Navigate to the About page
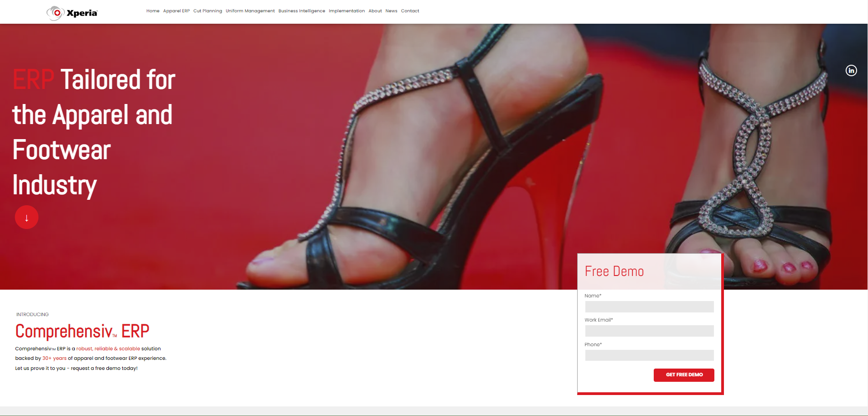 (x=375, y=11)
